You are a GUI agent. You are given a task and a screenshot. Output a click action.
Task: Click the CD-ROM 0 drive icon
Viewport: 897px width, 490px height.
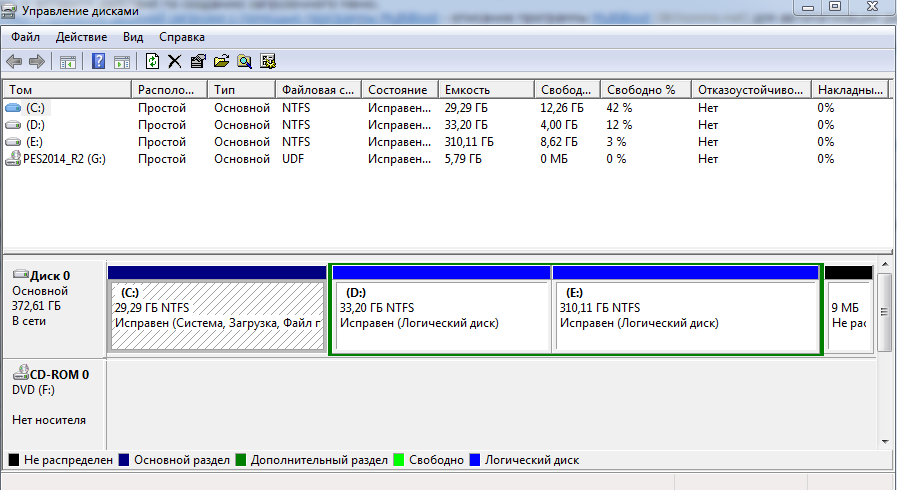(21, 373)
